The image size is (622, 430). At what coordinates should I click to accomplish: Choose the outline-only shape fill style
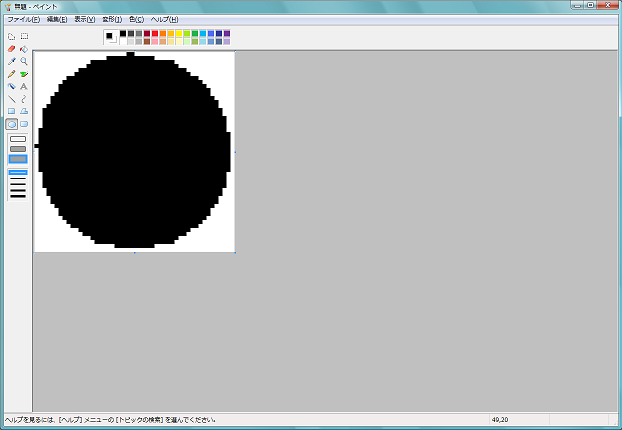point(18,139)
